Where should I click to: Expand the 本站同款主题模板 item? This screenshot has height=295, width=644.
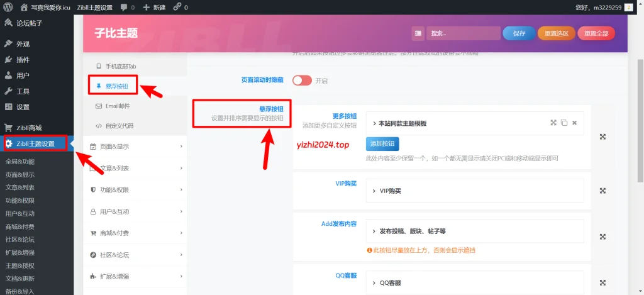pyautogui.click(x=475, y=123)
